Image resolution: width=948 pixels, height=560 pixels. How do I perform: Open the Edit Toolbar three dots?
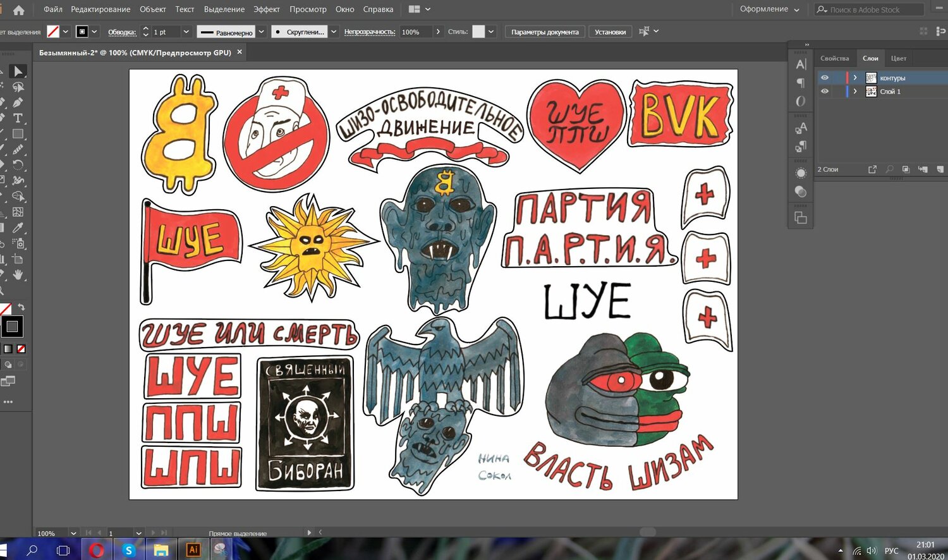[x=8, y=402]
